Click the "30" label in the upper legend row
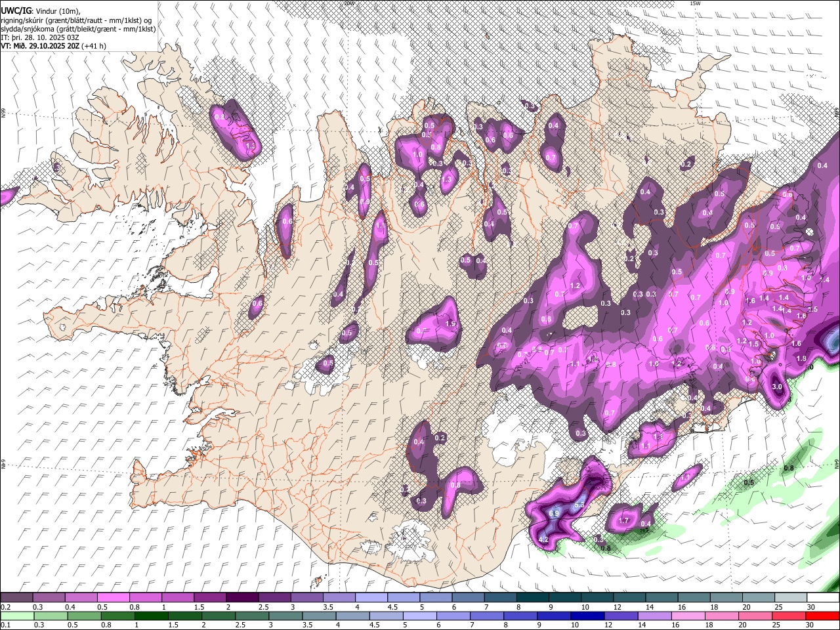 pyautogui.click(x=811, y=607)
